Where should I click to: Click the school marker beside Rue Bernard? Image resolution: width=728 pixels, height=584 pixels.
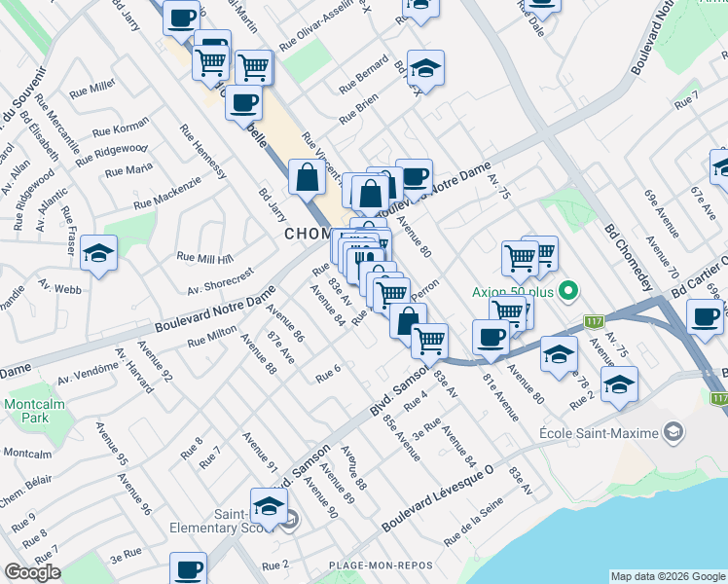(x=425, y=69)
